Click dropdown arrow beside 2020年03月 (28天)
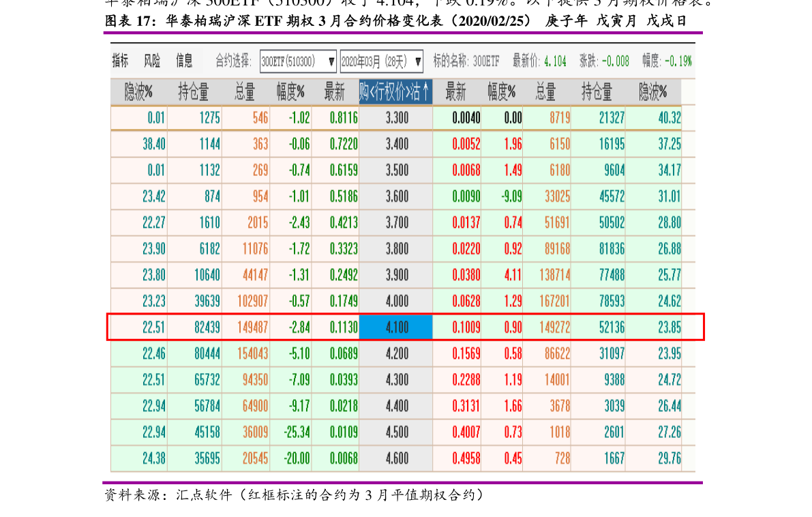The height and width of the screenshot is (517, 812). [418, 61]
